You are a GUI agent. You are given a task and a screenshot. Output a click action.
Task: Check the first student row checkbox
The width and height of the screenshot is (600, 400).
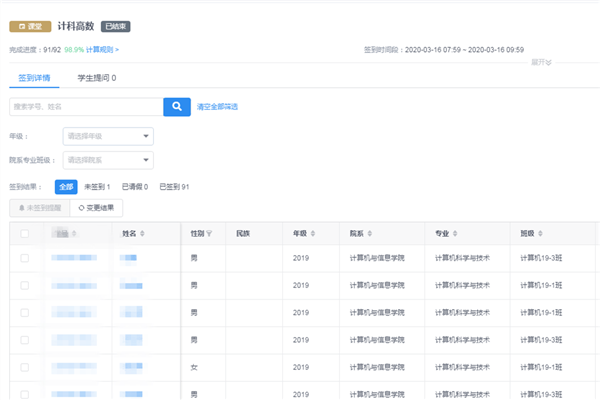tap(25, 258)
